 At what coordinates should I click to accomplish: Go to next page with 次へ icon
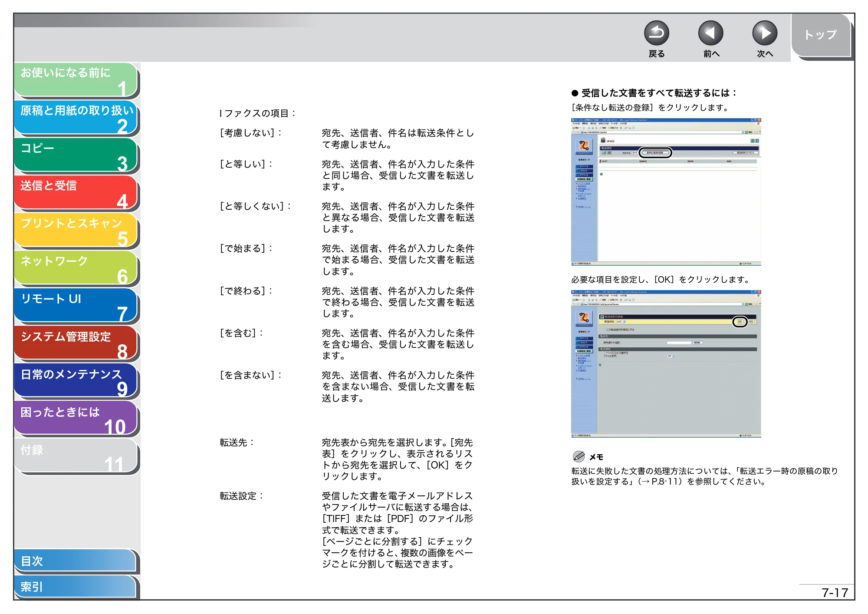coord(764,33)
